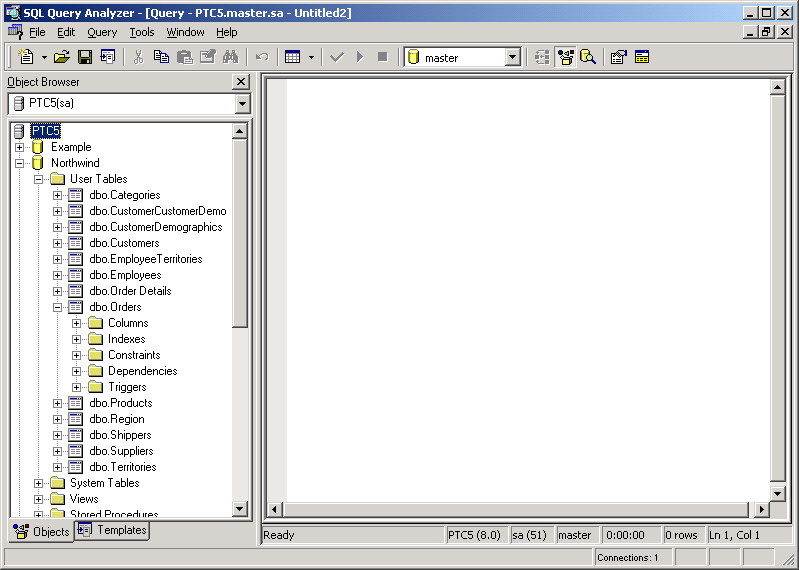Click the Object Browser vertical scrollbar thumb
Viewport: 799px width, 570px height.
(240, 230)
